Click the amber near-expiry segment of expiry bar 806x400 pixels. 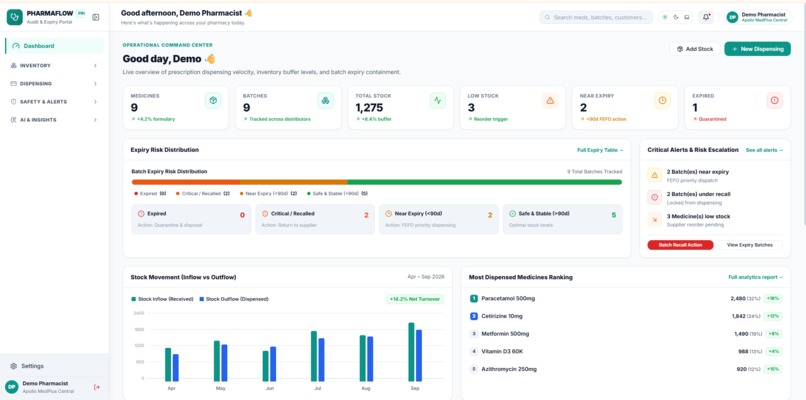coord(294,182)
